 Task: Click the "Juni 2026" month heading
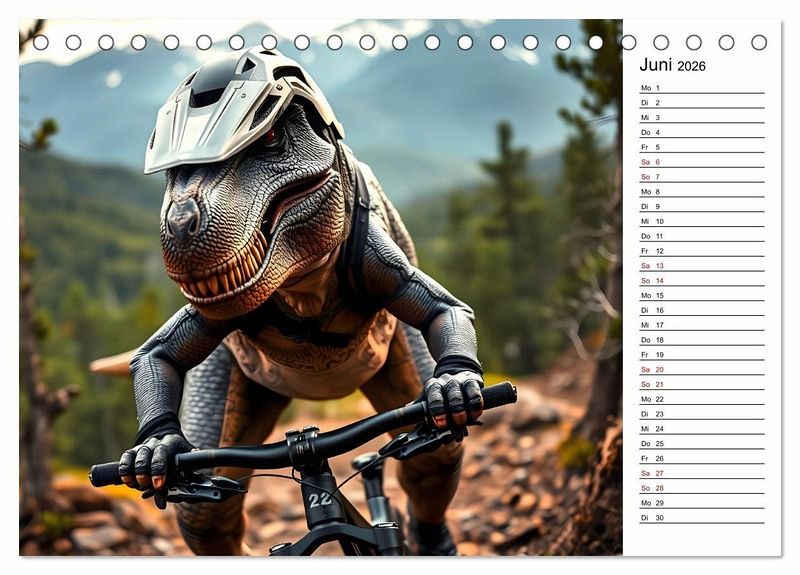click(672, 65)
